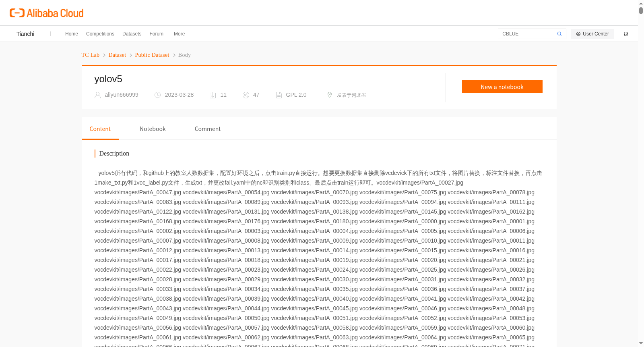The height and width of the screenshot is (347, 644).
Task: Click the user avatar icon beside aliyun666999
Action: click(x=97, y=95)
